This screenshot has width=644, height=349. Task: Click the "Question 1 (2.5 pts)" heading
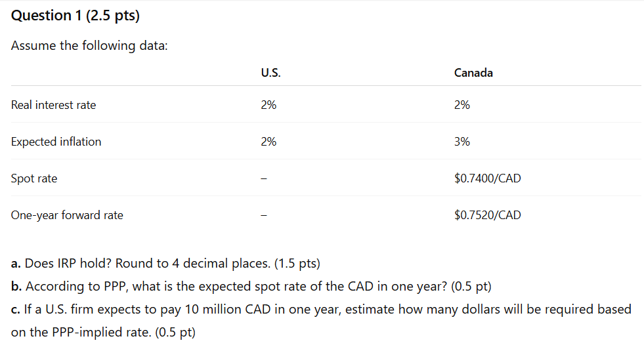click(75, 16)
